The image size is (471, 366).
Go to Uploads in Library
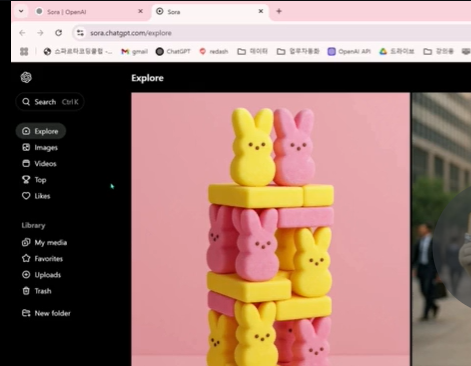pos(41,275)
